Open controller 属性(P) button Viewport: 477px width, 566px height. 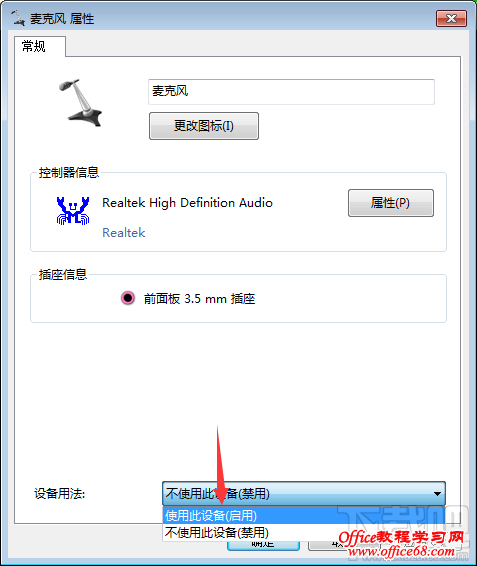(x=391, y=203)
